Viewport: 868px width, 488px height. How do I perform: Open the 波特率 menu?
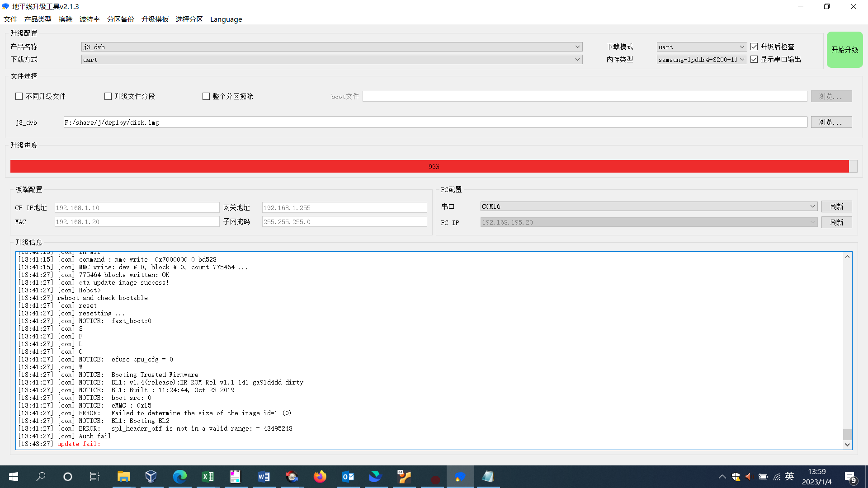point(90,19)
